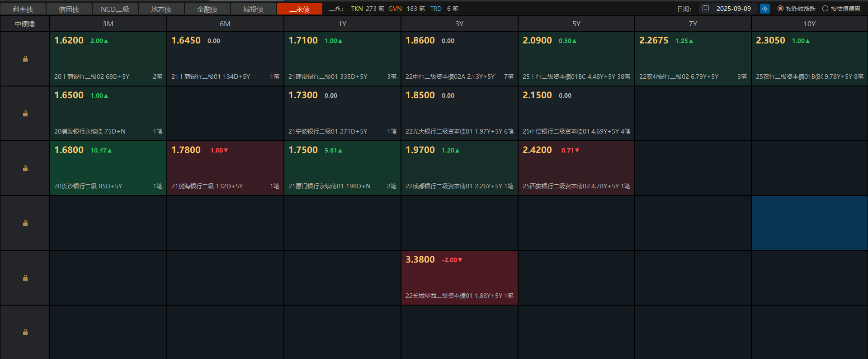Click the 5Y column header
This screenshot has height=359, width=868.
pos(576,24)
